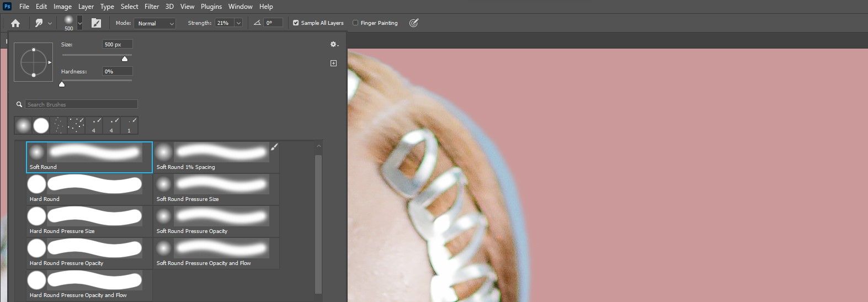Open the Help menu
868x302 pixels.
click(x=266, y=7)
